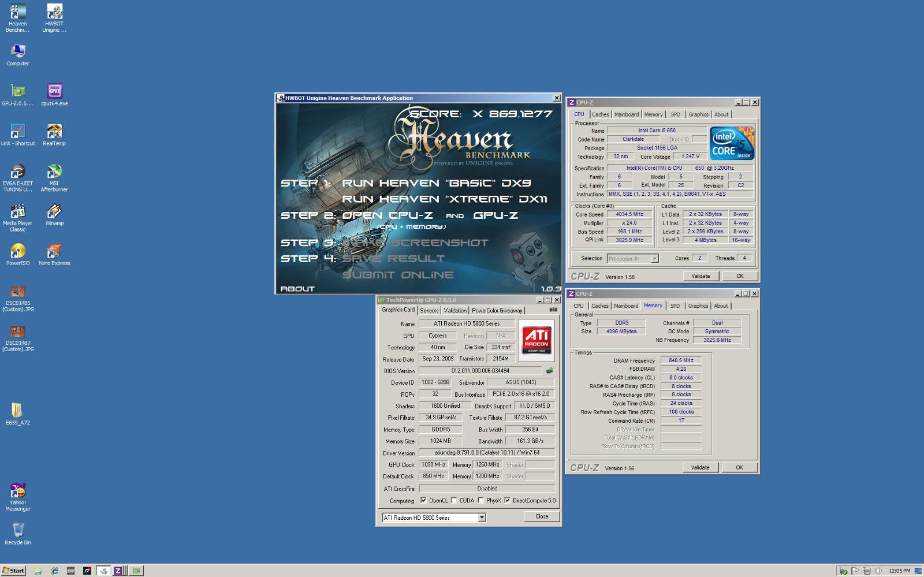The height and width of the screenshot is (577, 924).
Task: Open the E659_A72 folder icon
Action: (17, 414)
